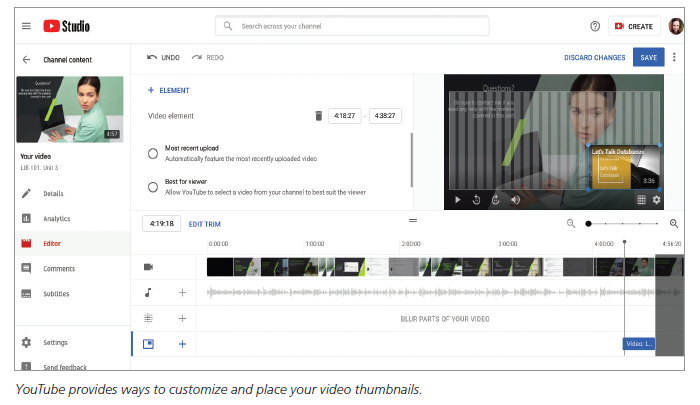This screenshot has height=405, width=700.
Task: Click the audio waveform track
Action: pos(445,292)
